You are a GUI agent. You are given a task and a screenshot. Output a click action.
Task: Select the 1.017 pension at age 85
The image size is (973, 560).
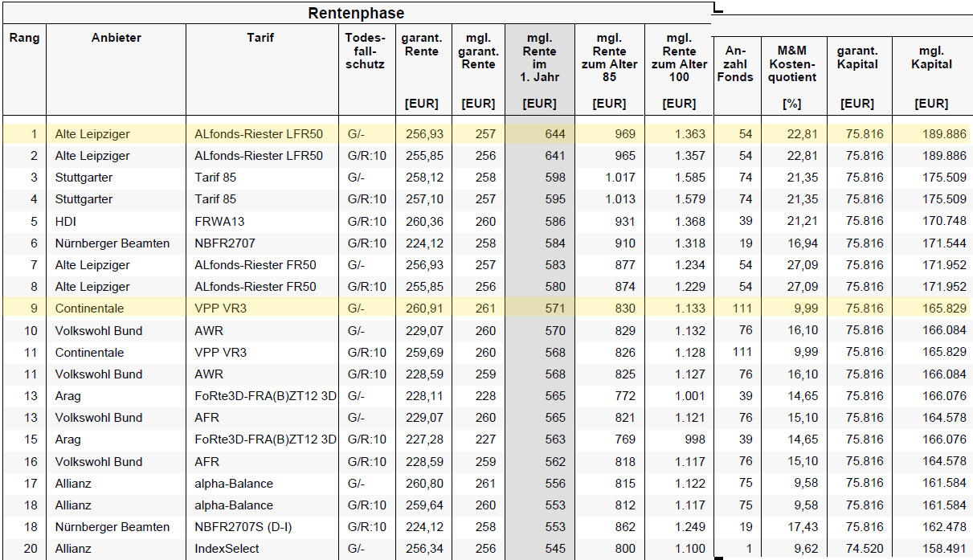(x=620, y=178)
